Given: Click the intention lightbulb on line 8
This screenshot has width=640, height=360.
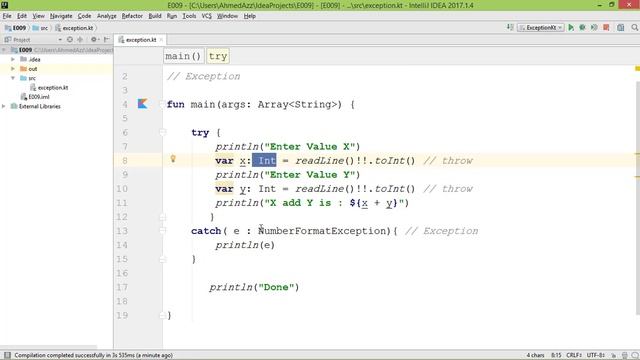Looking at the screenshot, I should [x=173, y=159].
